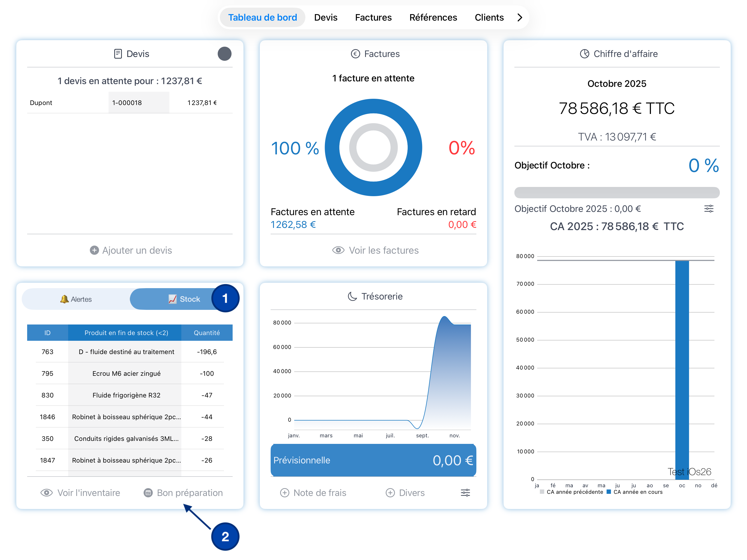Click the plus icon for Ajouter un devis

pyautogui.click(x=94, y=250)
